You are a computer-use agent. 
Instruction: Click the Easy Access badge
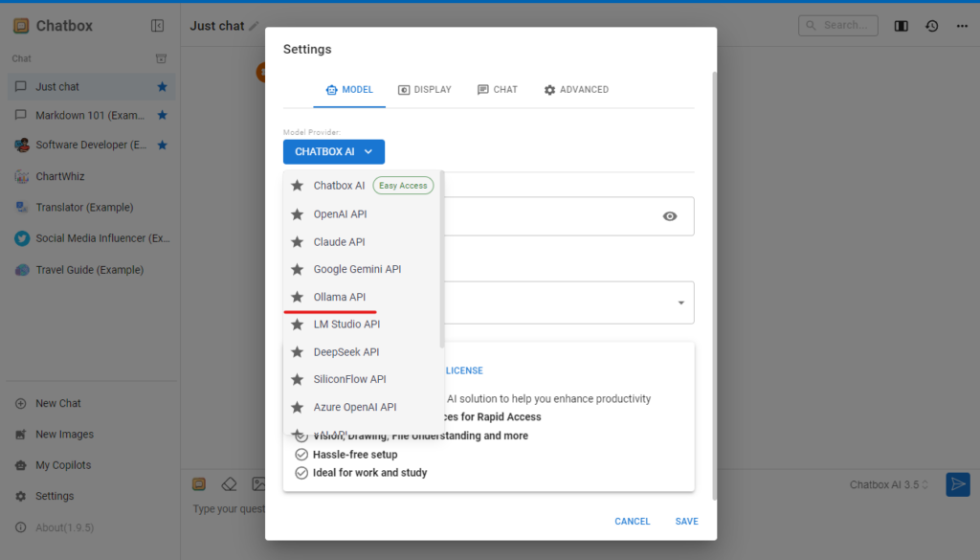point(403,186)
